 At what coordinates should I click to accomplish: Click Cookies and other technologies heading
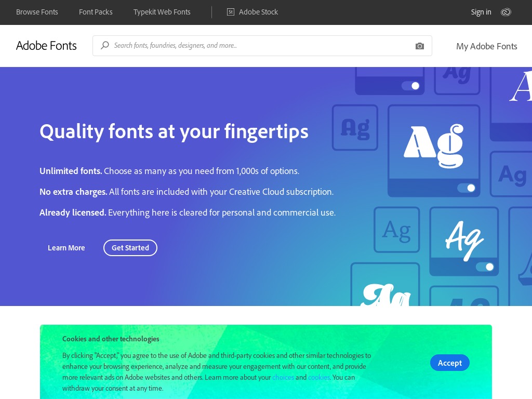[111, 339]
